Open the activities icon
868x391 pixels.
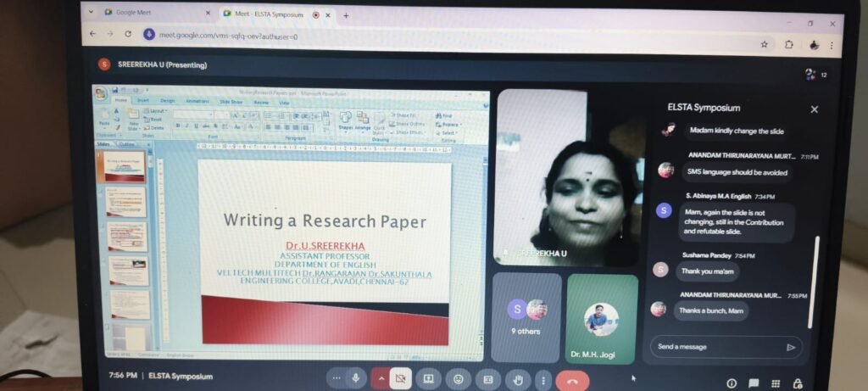775,383
